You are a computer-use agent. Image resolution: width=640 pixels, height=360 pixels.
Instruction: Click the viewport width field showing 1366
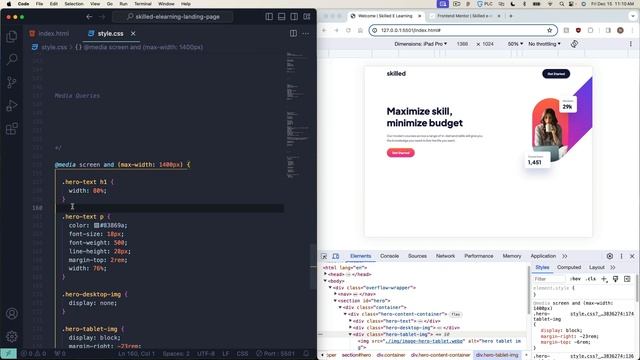462,44
